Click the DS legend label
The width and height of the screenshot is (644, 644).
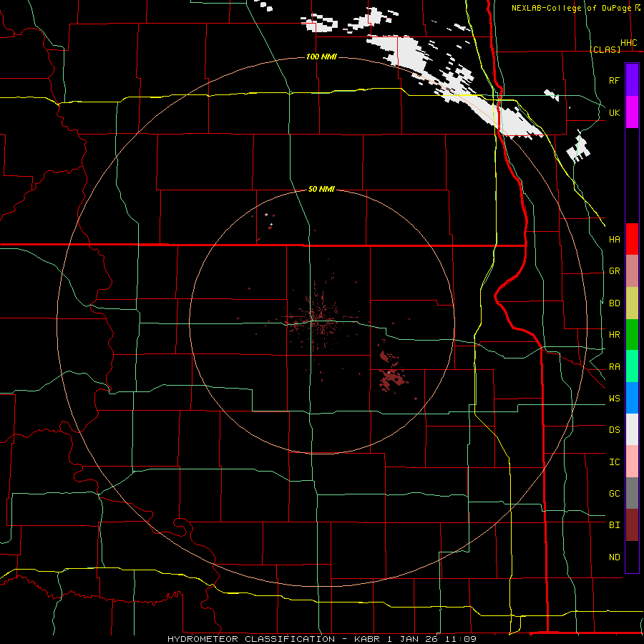coord(614,430)
